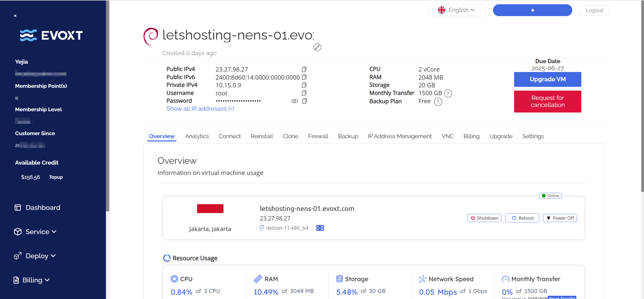The width and height of the screenshot is (644, 299).
Task: Open the VNC tab
Action: (447, 136)
